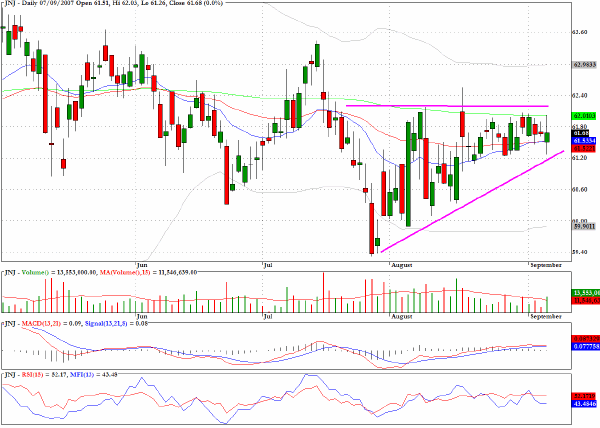Select the rising magenta support trendline
Screen dimensions: 600x428
coord(473,202)
